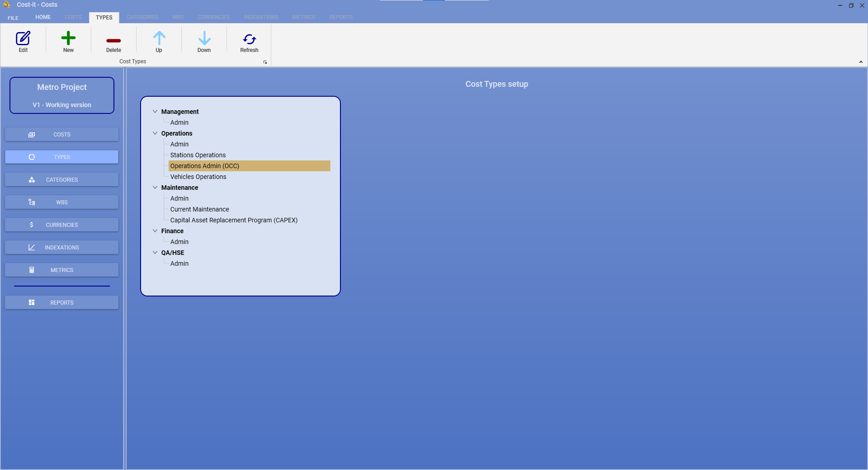This screenshot has height=470, width=868.
Task: Delete the selected cost type
Action: pos(113,40)
